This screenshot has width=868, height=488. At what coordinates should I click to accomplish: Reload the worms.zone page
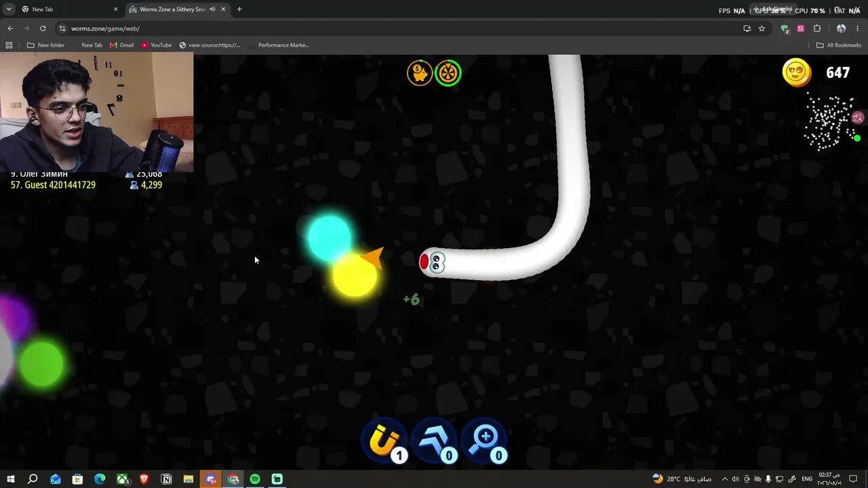point(43,28)
